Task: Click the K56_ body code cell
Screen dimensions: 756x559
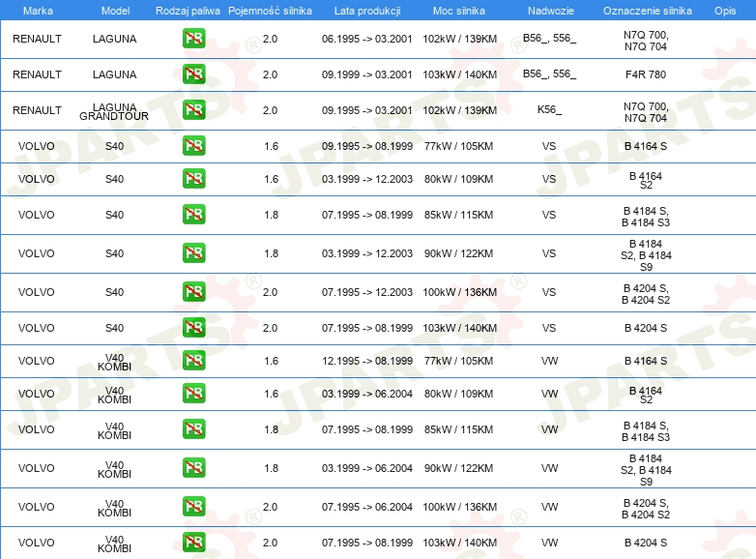Action: 549,109
